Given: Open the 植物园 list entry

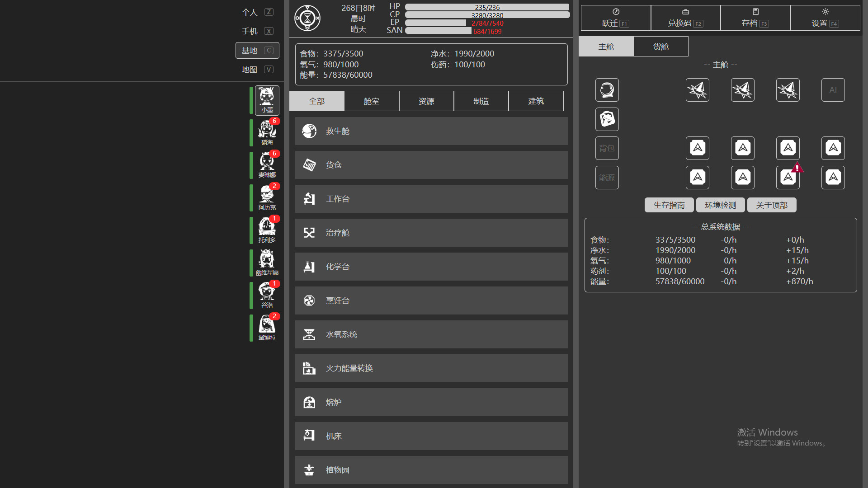Looking at the screenshot, I should [x=431, y=470].
